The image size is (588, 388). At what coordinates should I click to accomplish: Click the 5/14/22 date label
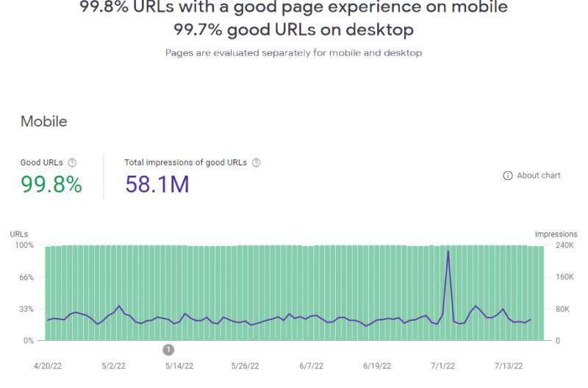click(x=179, y=365)
